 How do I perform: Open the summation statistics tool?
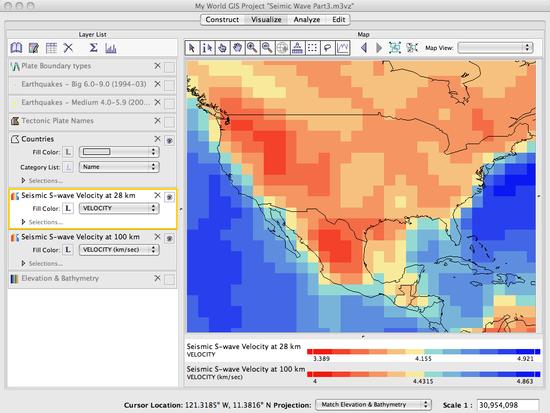tap(93, 48)
